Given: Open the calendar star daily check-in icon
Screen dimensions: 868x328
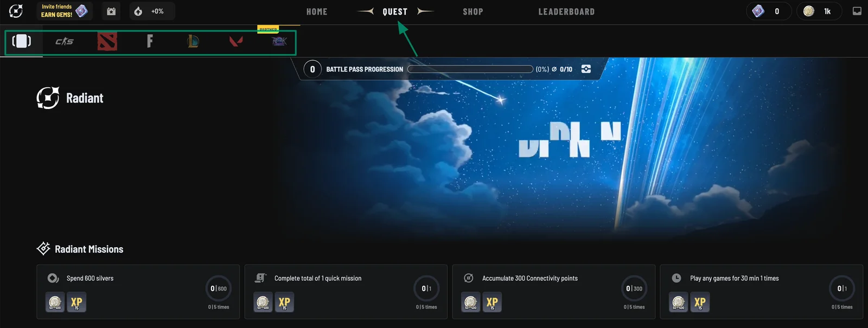Looking at the screenshot, I should [111, 11].
